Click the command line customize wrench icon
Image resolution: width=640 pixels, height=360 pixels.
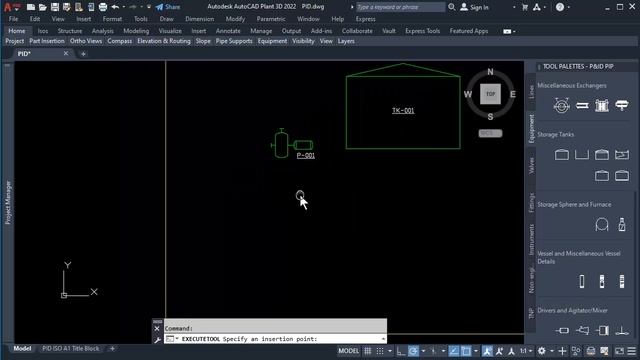[157, 340]
